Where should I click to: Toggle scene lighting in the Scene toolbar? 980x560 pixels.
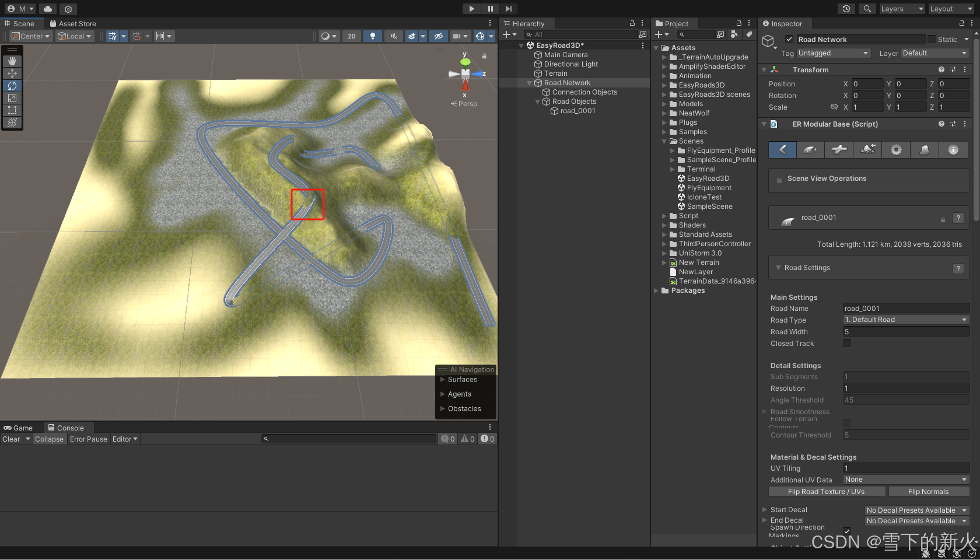point(373,36)
